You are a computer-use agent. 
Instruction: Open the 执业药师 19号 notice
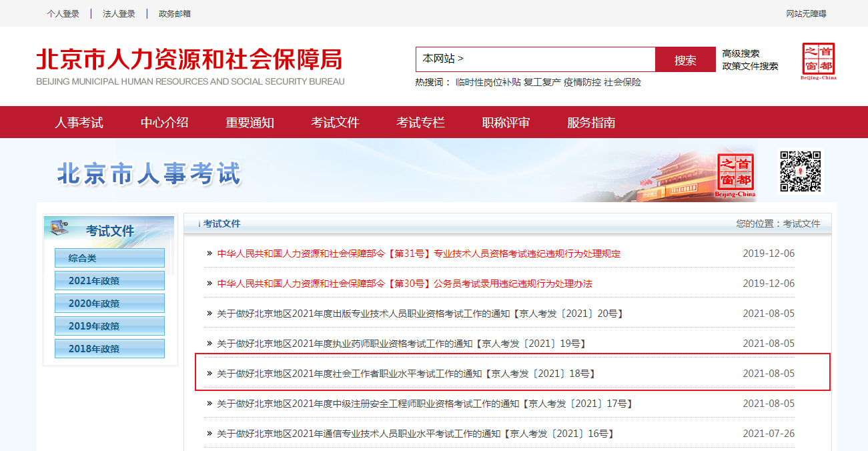coord(402,344)
